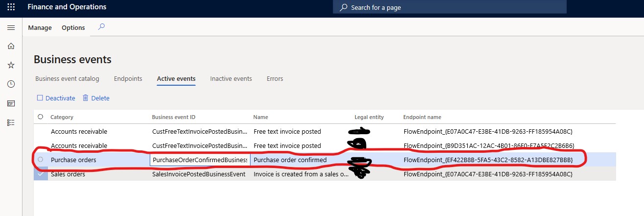Viewport: 644px width, 216px height.
Task: Open the Manage menu
Action: click(x=40, y=28)
